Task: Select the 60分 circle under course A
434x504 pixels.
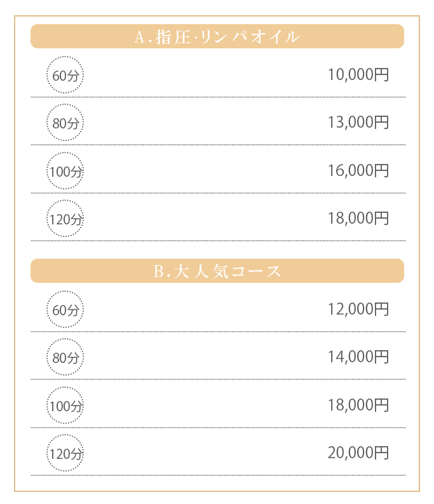Action: [65, 75]
